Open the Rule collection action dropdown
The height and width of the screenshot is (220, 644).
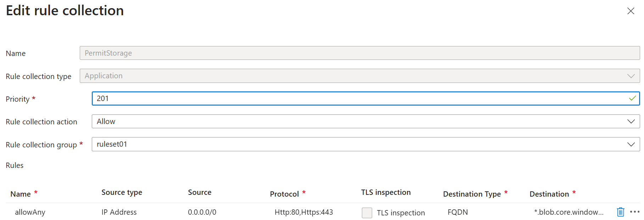click(x=631, y=121)
